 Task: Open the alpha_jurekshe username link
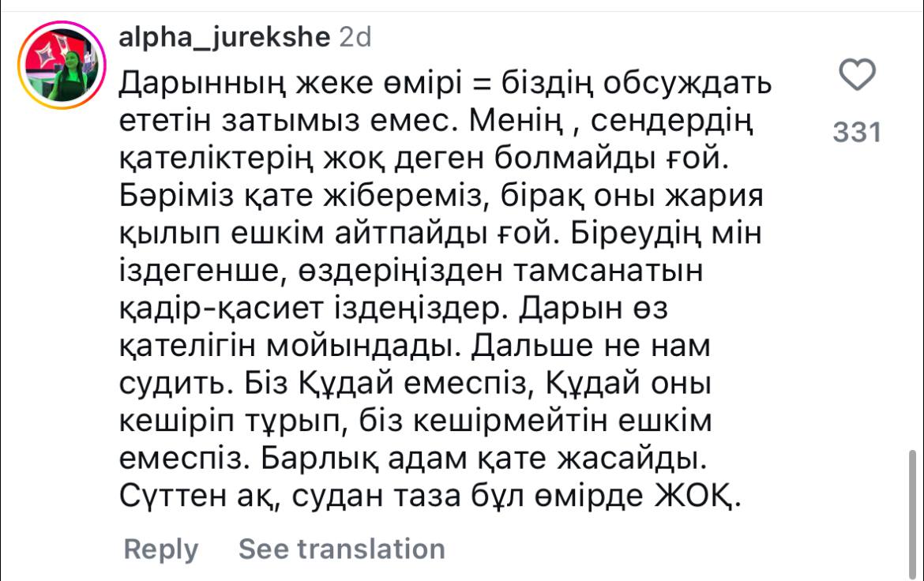tap(224, 37)
